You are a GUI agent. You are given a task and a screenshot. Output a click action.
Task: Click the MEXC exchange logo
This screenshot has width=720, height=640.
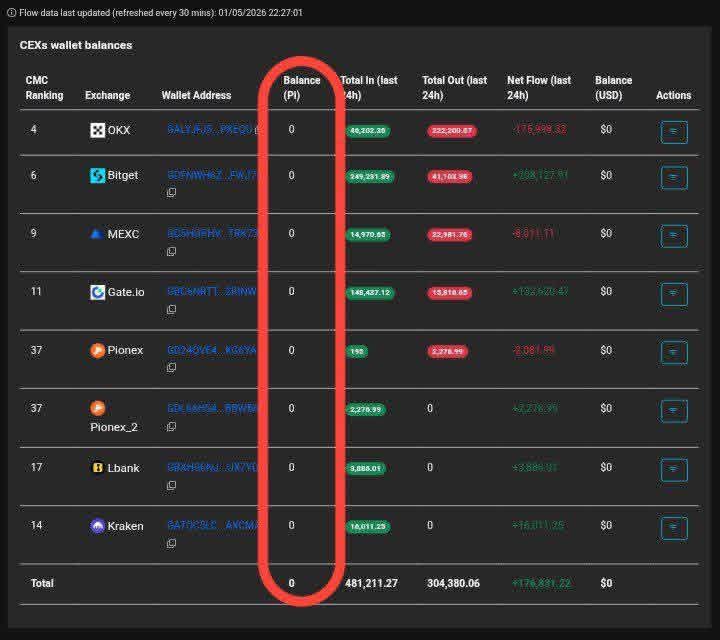(x=97, y=234)
